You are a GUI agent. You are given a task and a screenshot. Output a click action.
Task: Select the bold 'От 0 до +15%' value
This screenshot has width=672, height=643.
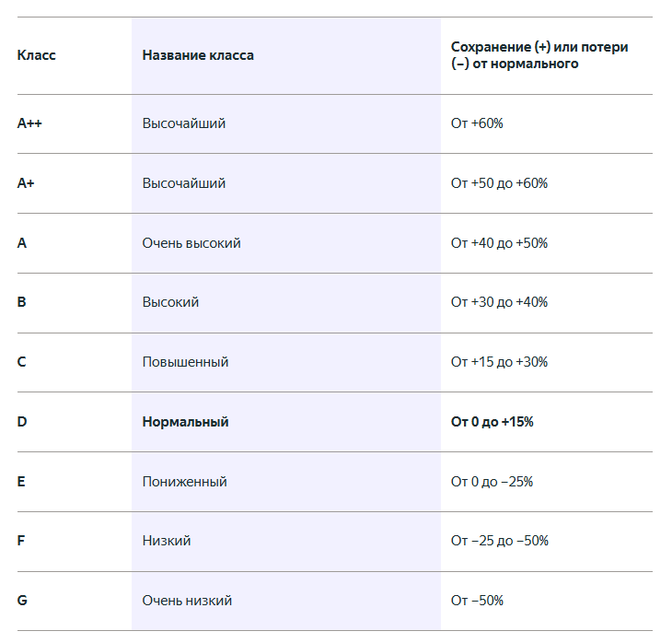(x=492, y=422)
